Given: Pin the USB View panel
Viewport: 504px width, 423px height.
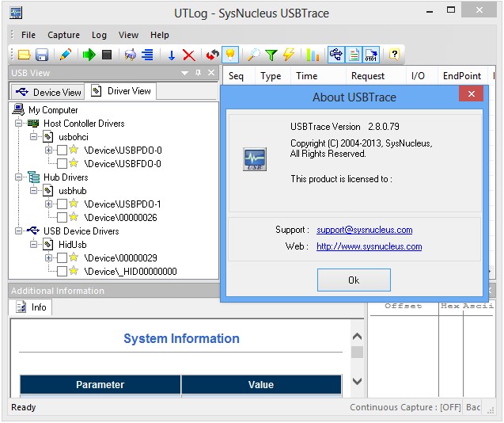Looking at the screenshot, I should click(198, 73).
